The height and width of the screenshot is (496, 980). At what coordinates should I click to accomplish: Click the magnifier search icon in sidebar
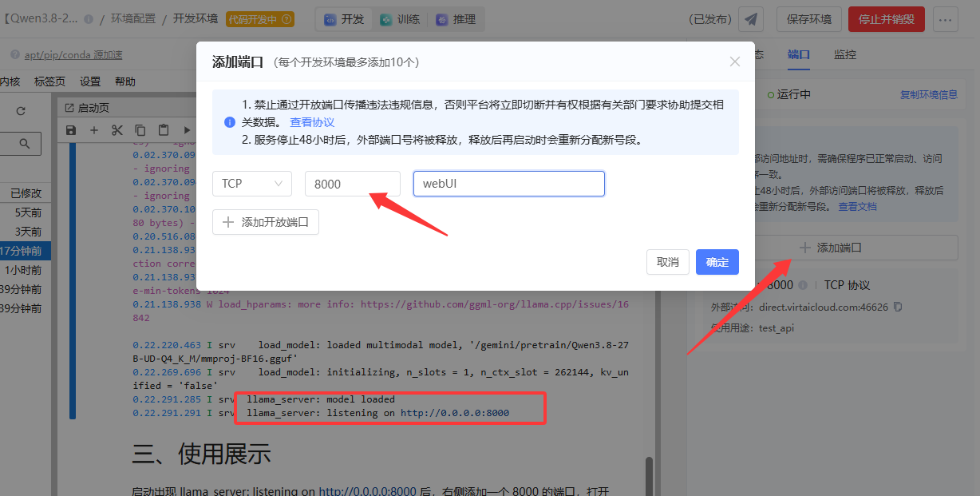(x=25, y=144)
